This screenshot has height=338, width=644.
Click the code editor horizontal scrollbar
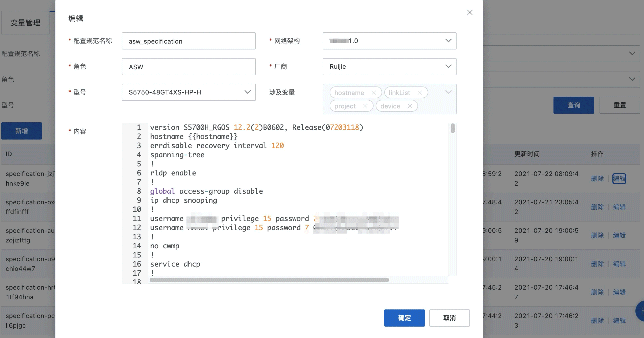[269, 280]
